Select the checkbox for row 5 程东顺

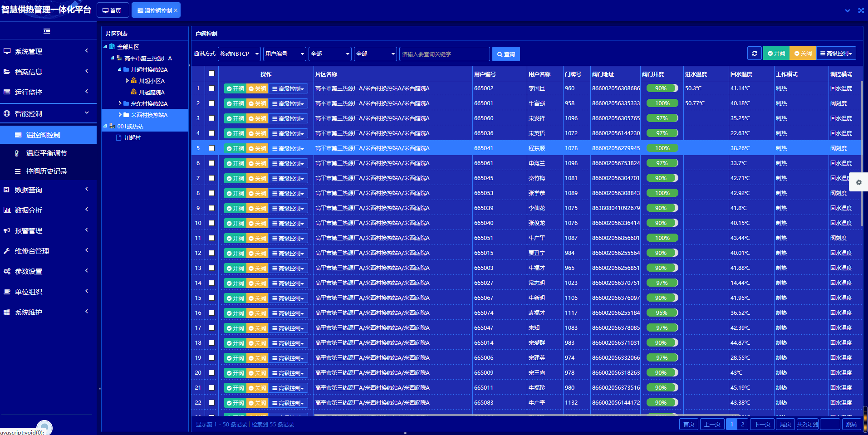tap(211, 148)
